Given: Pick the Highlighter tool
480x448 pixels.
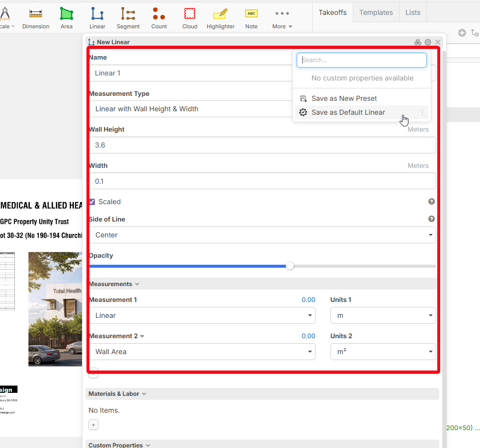Looking at the screenshot, I should [x=220, y=18].
